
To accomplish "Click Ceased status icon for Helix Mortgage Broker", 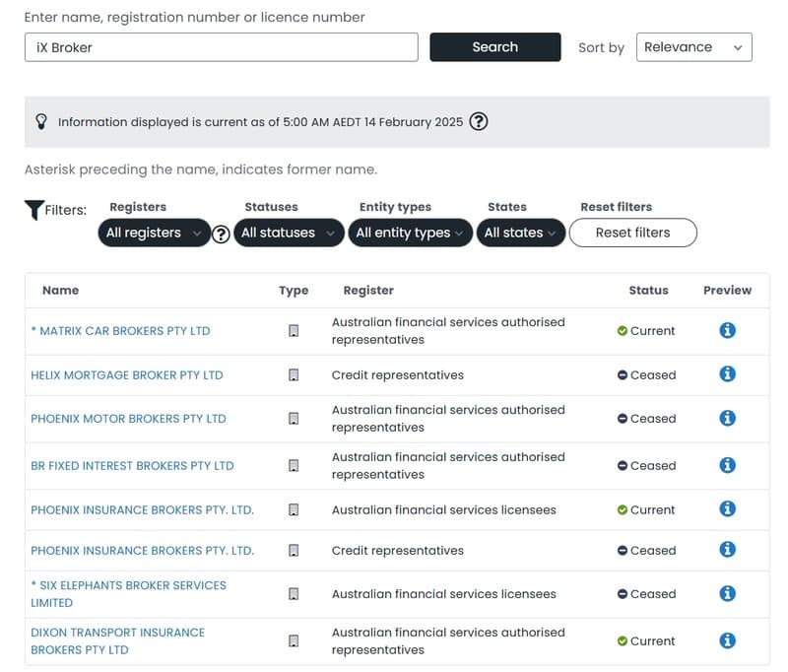I will (623, 375).
